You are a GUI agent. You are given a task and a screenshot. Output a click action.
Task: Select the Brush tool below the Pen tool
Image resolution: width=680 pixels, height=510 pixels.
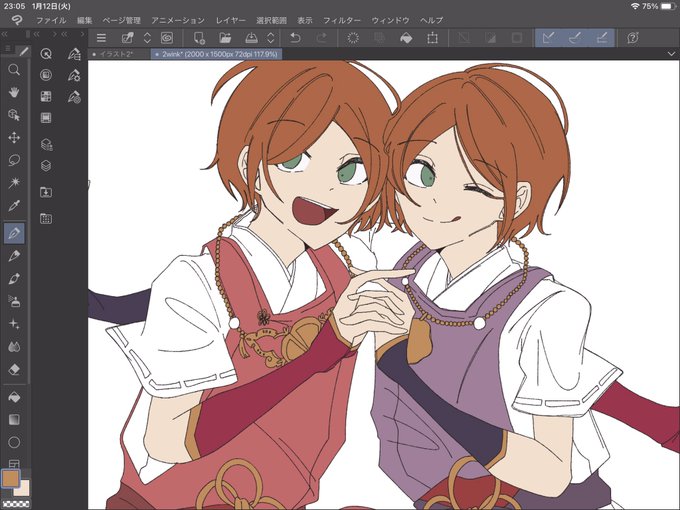pyautogui.click(x=14, y=256)
